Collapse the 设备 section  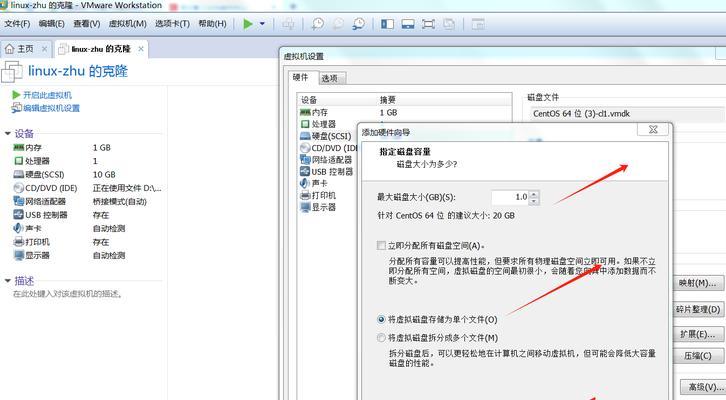8,133
